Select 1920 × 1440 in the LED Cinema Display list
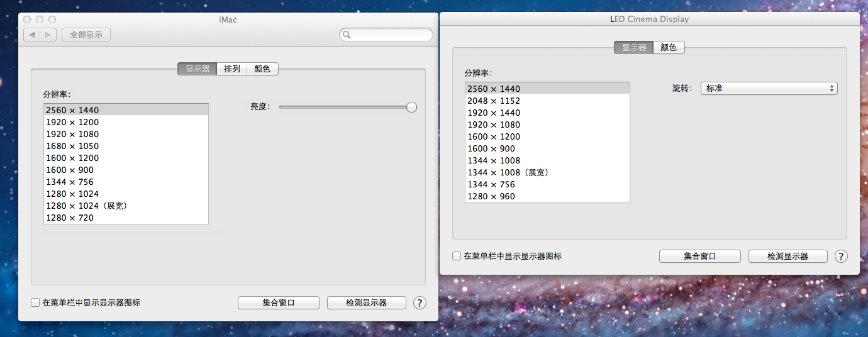This screenshot has height=337, width=868. (547, 113)
